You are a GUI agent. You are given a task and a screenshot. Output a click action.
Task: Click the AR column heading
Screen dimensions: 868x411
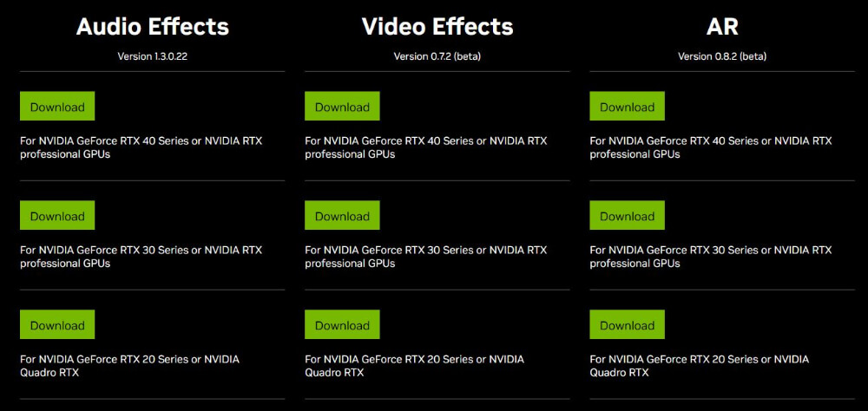point(722,27)
